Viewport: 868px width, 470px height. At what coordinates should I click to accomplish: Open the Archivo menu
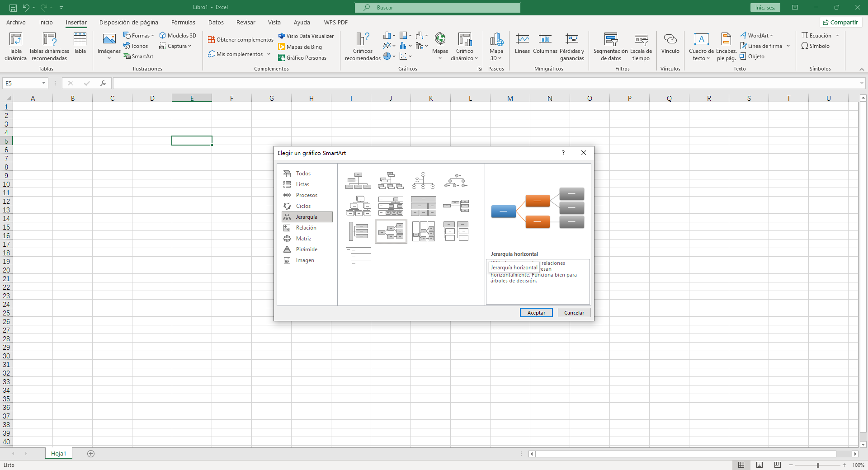tap(16, 23)
